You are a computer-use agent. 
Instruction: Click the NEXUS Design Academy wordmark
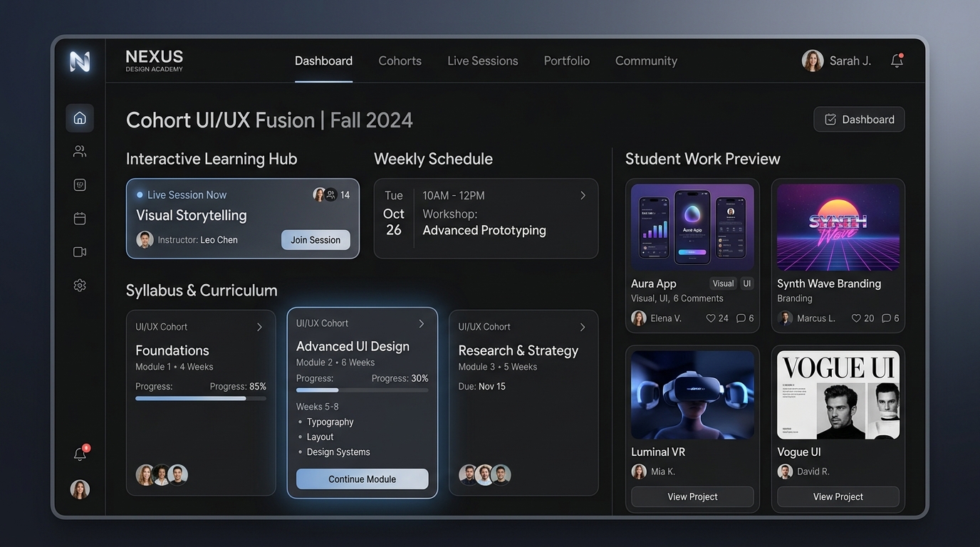click(155, 61)
